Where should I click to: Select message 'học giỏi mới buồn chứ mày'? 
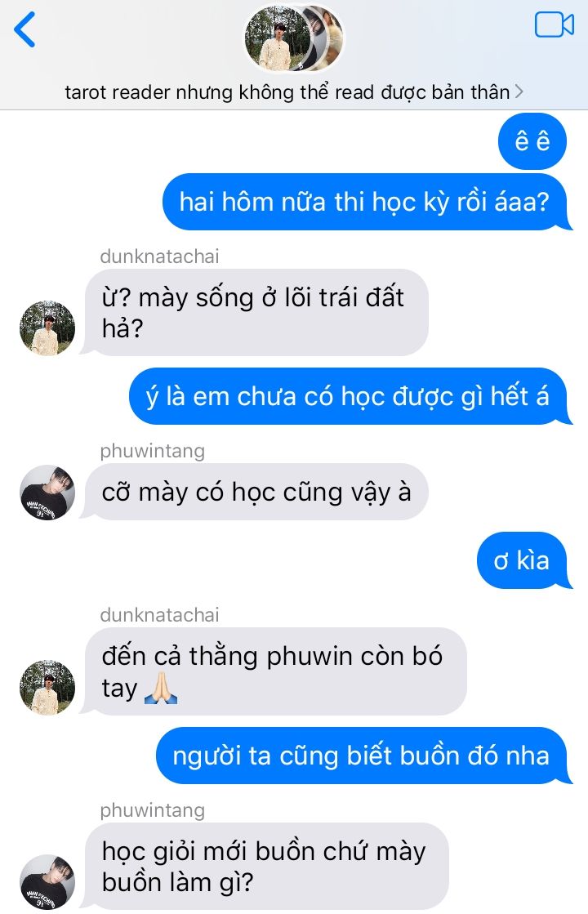click(265, 866)
